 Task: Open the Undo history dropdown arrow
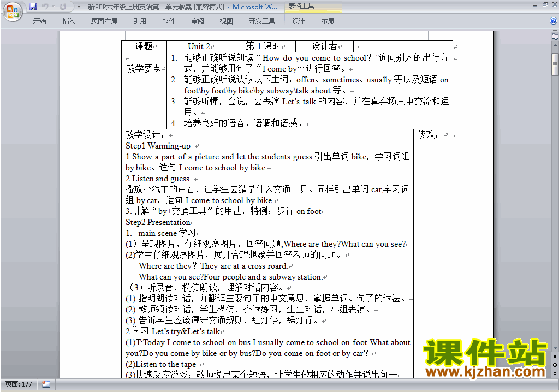[x=53, y=7]
